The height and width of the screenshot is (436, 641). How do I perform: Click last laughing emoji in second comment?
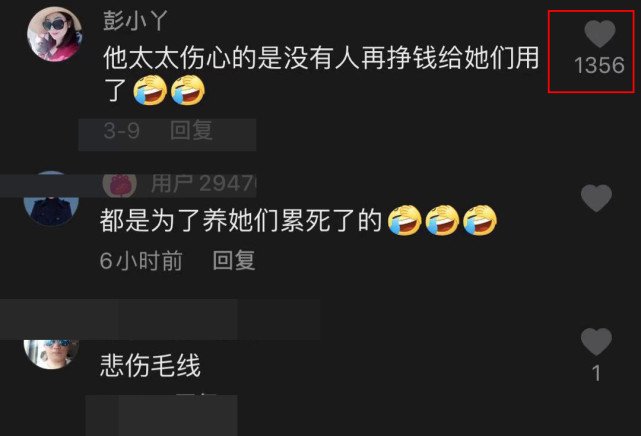(x=480, y=220)
